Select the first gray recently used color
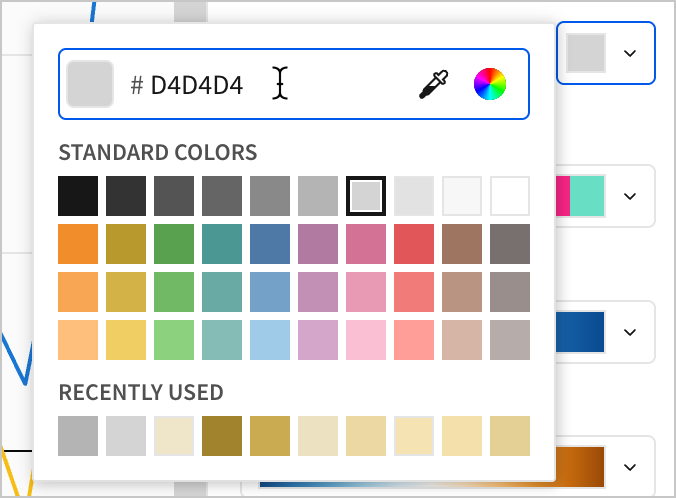 point(78,436)
